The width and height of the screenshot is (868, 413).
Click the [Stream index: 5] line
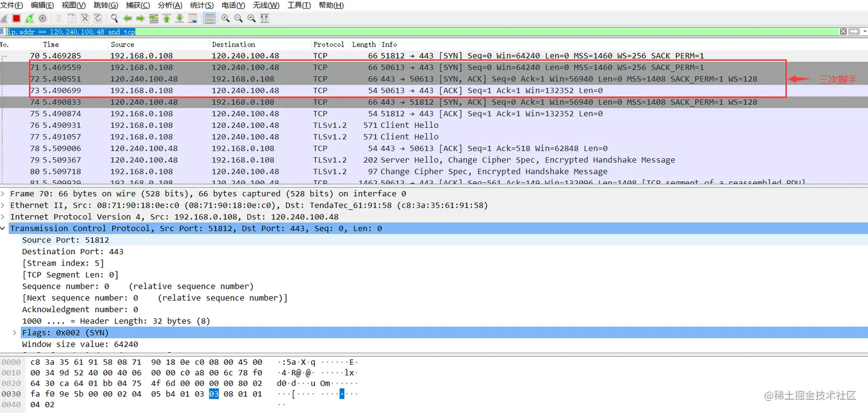pos(63,263)
